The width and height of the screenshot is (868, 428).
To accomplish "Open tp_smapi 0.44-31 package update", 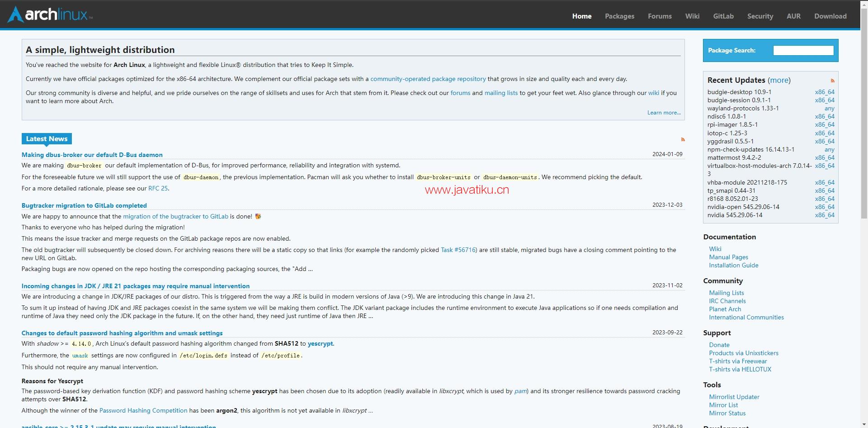I will (731, 190).
